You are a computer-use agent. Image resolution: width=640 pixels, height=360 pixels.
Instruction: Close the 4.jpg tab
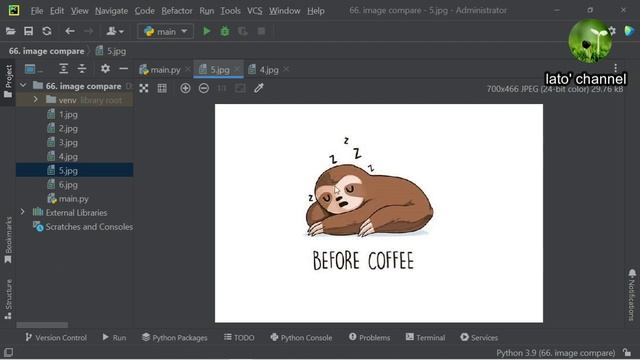tap(286, 69)
